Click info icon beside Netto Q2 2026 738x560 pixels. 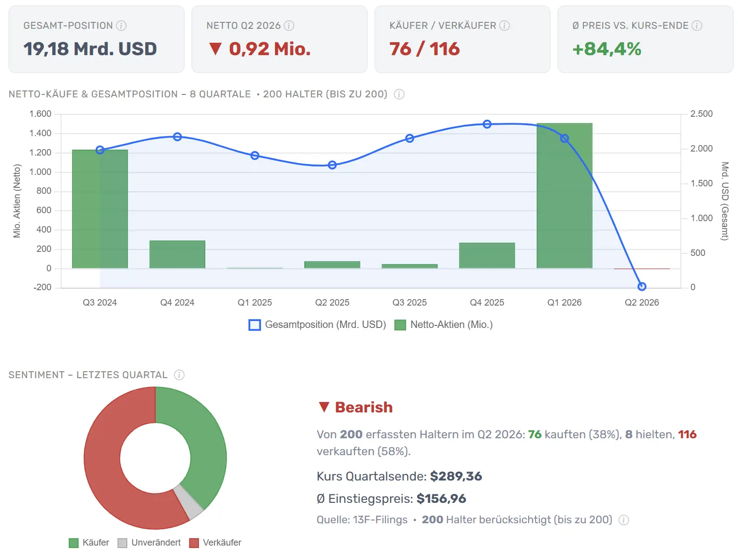[x=289, y=25]
